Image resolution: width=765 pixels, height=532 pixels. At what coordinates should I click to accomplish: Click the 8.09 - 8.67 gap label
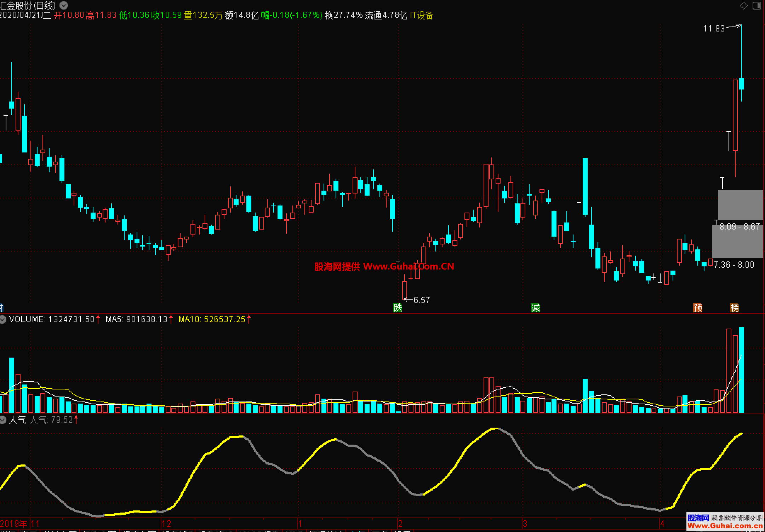pos(740,226)
